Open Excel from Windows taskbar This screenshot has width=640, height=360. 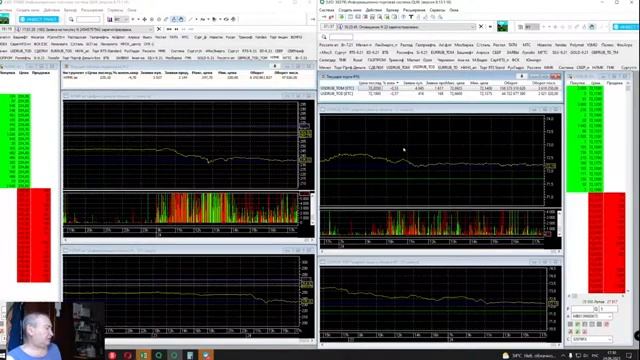pos(143,355)
